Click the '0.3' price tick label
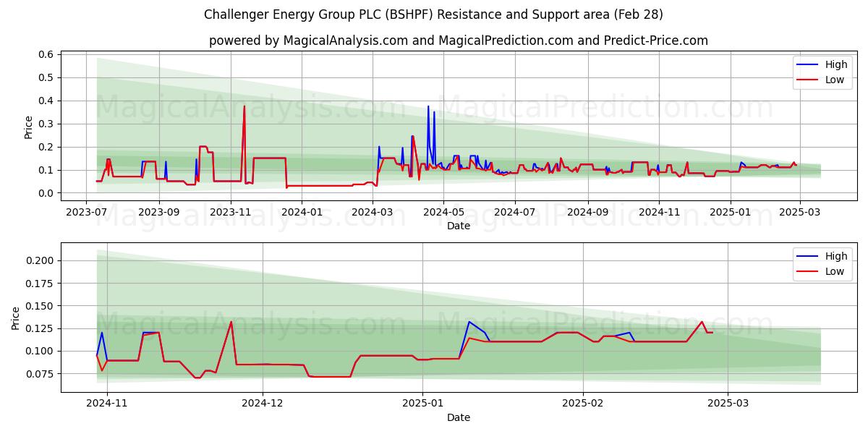Viewport: 868px width, 434px height. pyautogui.click(x=46, y=124)
